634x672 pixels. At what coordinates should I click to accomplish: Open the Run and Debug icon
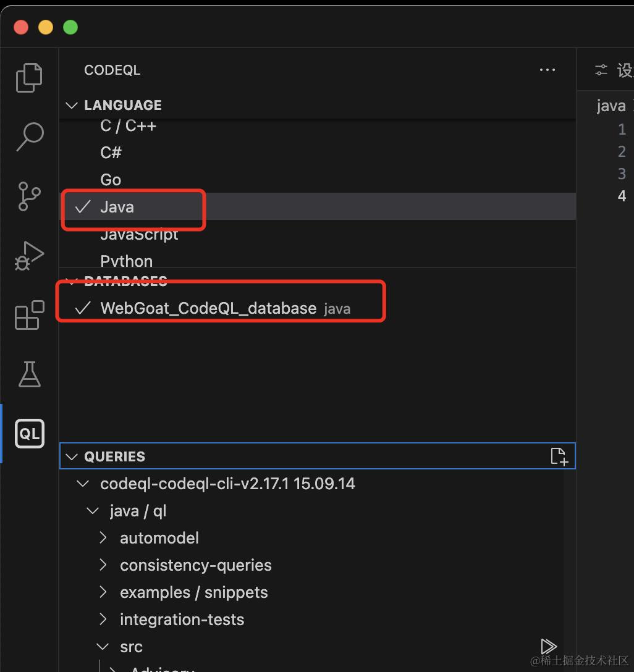click(29, 255)
